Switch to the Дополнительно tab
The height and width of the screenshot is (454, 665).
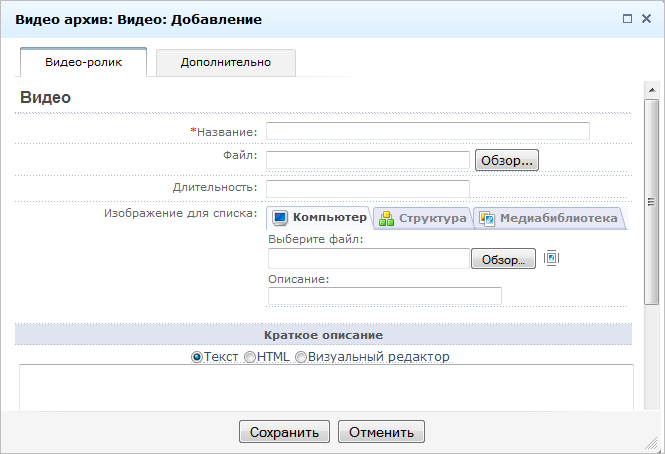click(226, 62)
